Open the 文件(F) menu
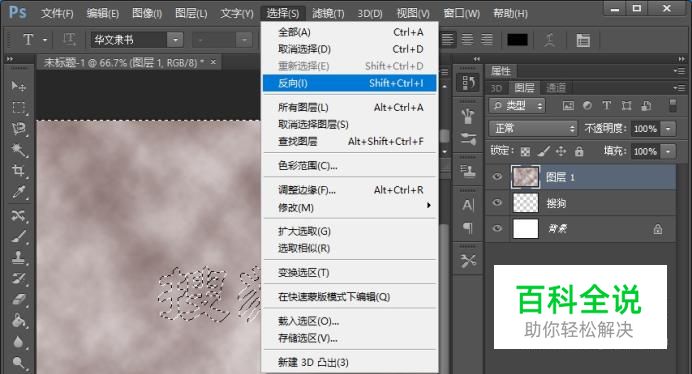This screenshot has height=374, width=692. click(57, 13)
